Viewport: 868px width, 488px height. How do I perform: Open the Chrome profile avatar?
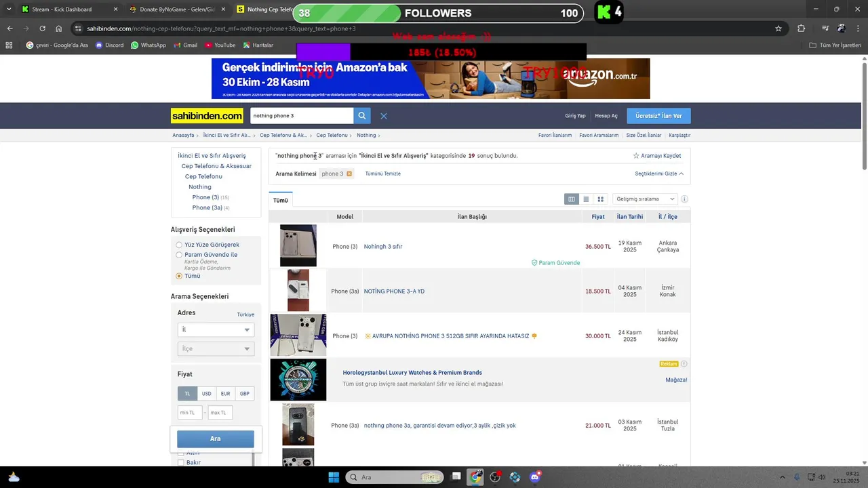[842, 28]
